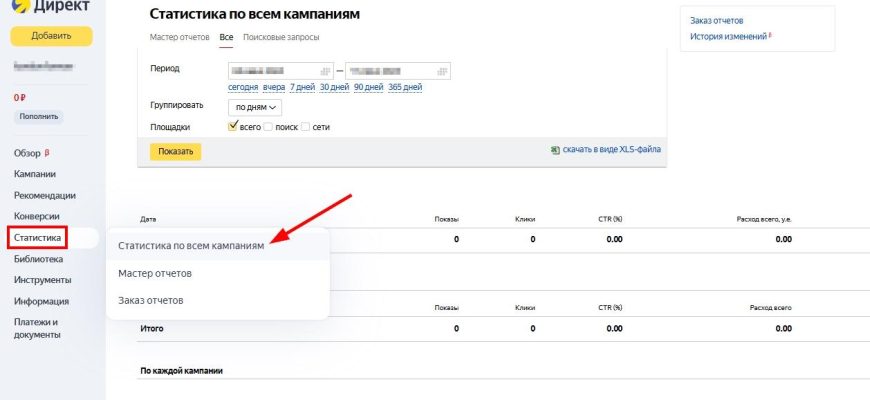This screenshot has height=400, width=870.
Task: Click the yellow 'Добавить' button
Action: 51,36
